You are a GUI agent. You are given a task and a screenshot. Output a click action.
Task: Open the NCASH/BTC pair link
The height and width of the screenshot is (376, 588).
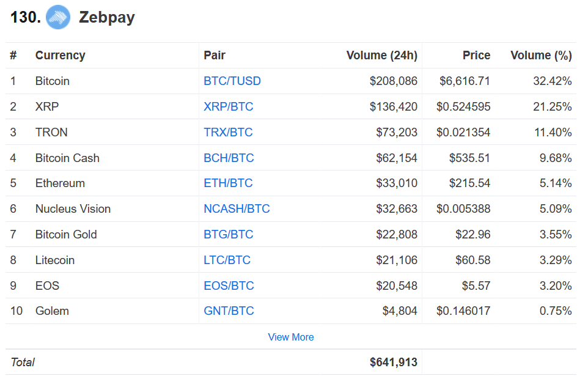pyautogui.click(x=237, y=208)
